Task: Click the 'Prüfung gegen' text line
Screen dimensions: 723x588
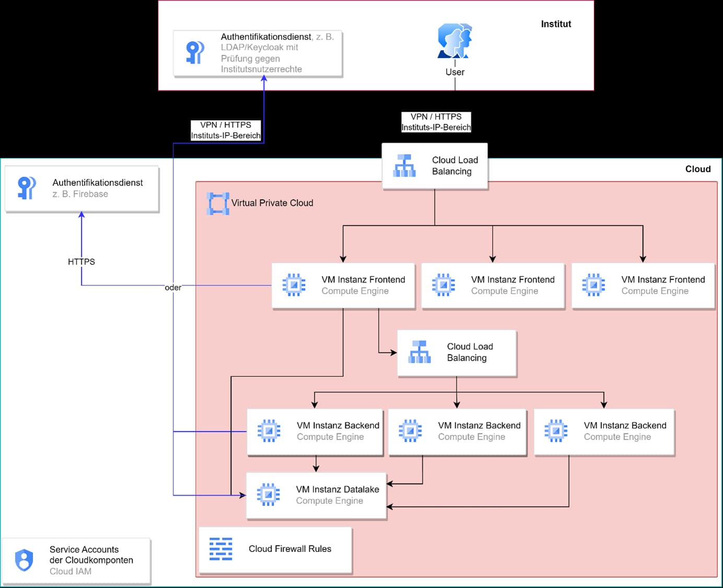Action: pyautogui.click(x=250, y=59)
